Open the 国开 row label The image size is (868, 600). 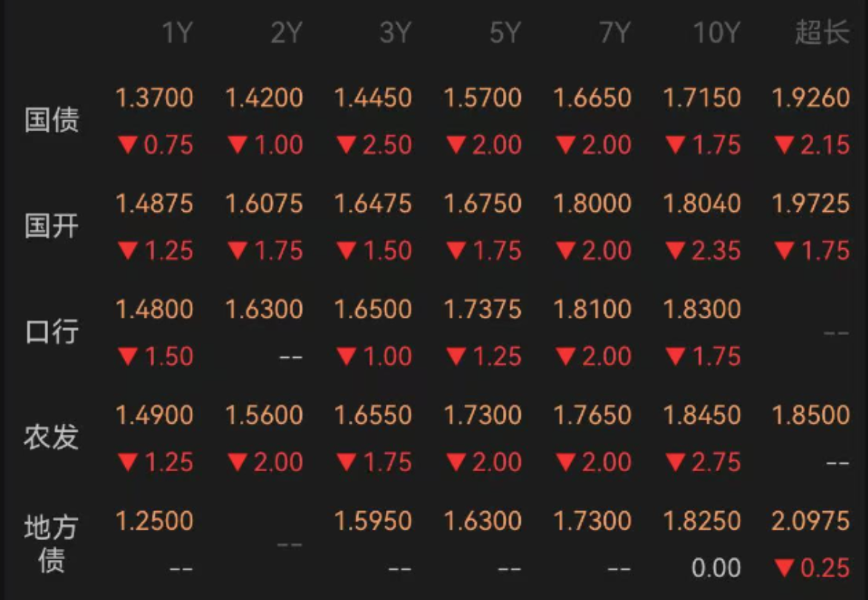(x=52, y=226)
